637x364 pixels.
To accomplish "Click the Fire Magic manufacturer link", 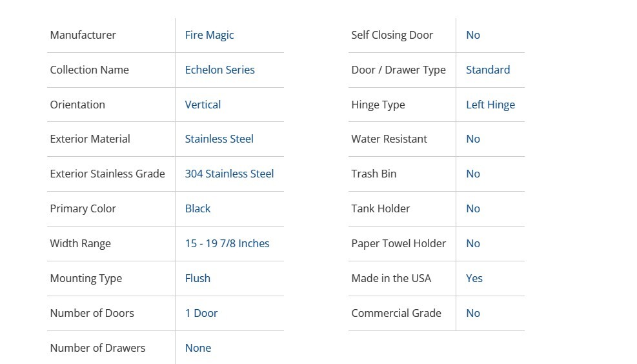I will pos(209,35).
